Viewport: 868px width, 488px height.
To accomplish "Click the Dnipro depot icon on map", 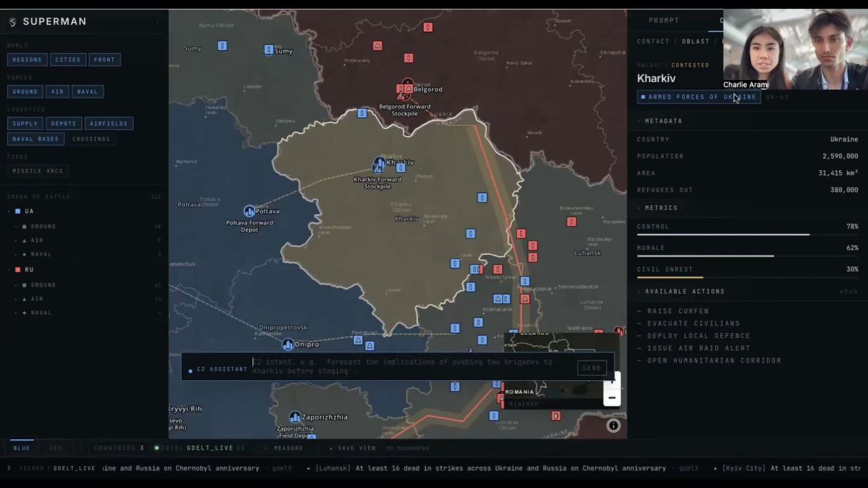I will point(288,344).
